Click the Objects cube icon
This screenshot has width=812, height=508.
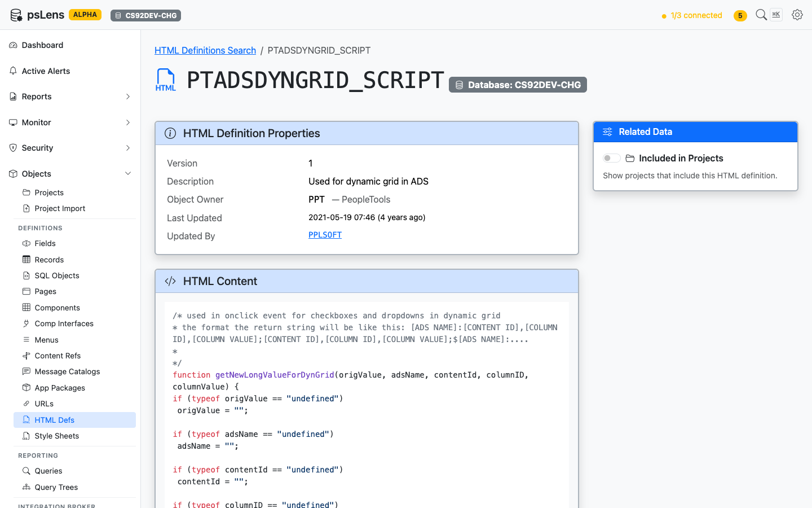(13, 174)
